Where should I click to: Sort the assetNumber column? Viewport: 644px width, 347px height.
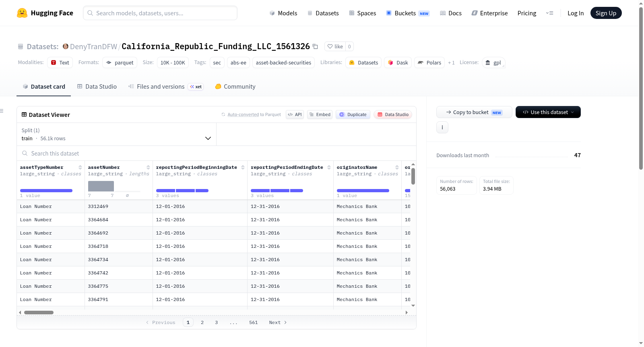(x=148, y=167)
